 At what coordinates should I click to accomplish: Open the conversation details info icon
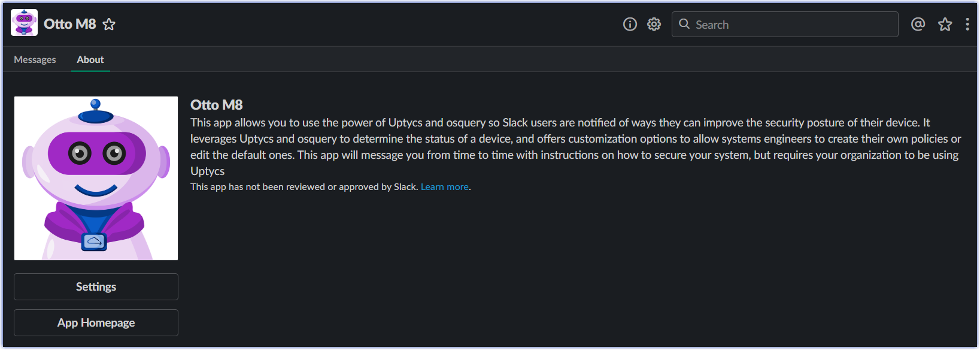point(630,25)
